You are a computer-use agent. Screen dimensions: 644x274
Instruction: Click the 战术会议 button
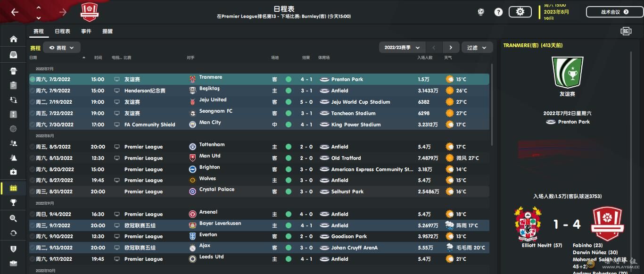point(611,12)
